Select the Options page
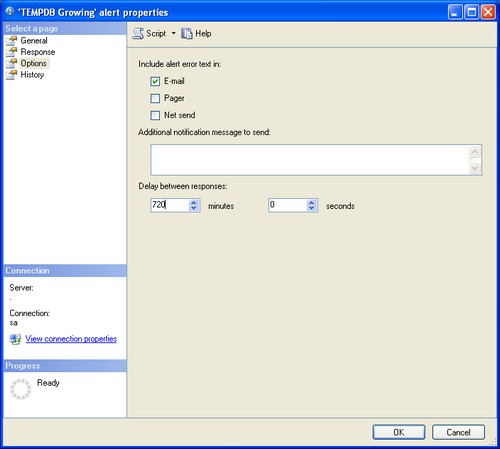Screen dimensions: 500x449 pyautogui.click(x=34, y=63)
